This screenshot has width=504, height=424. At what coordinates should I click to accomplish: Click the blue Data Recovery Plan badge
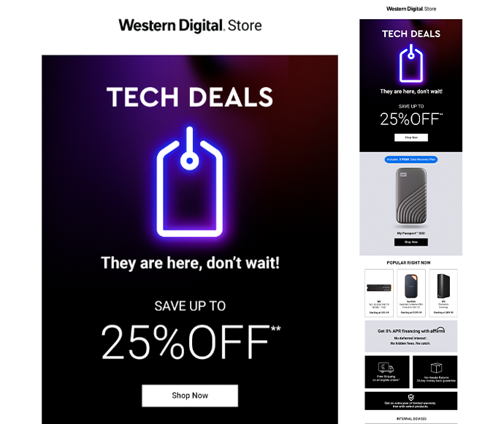coord(411,159)
